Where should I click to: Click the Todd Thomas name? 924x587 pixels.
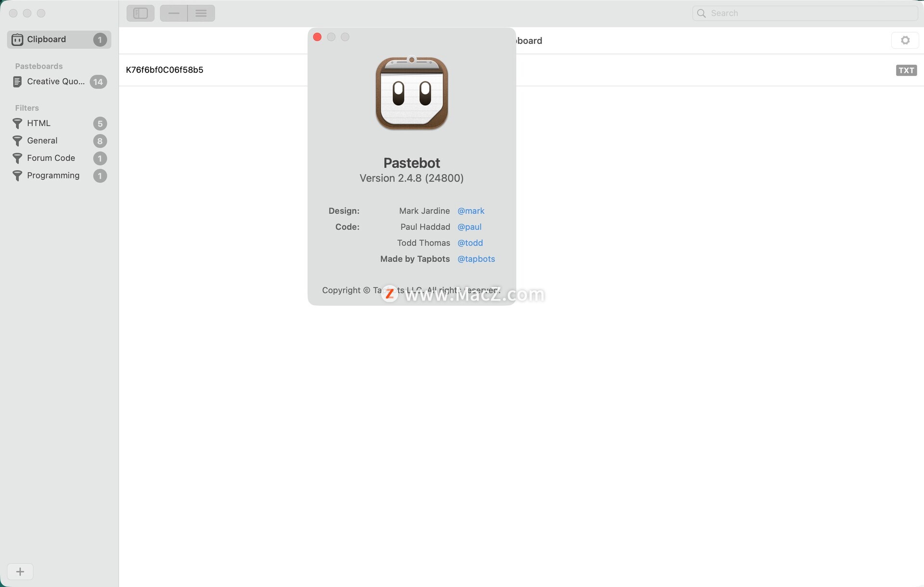(x=423, y=243)
